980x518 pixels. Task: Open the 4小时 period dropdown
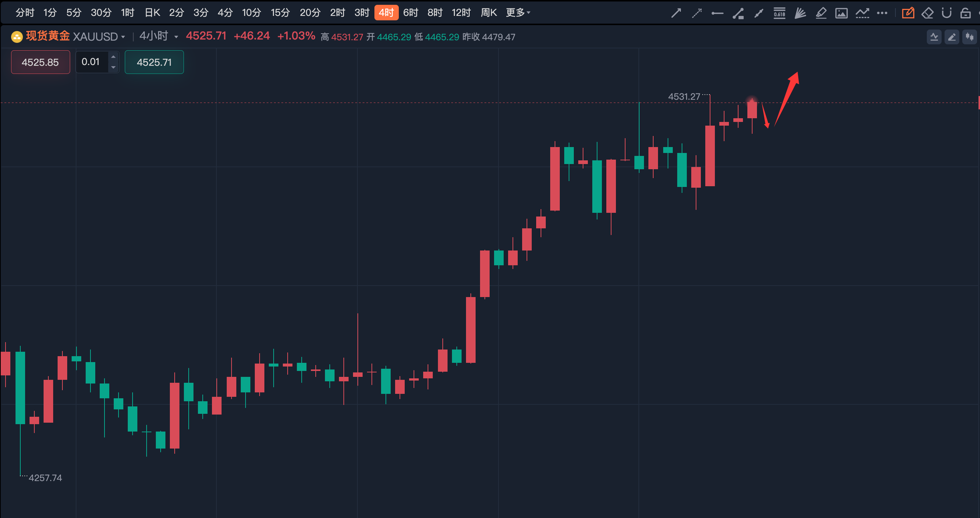pyautogui.click(x=176, y=37)
